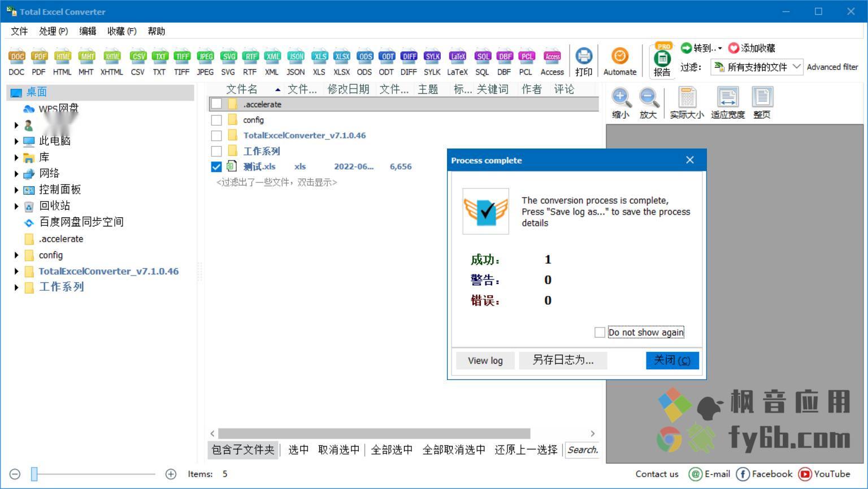The height and width of the screenshot is (489, 868).
Task: Choose HTML output format
Action: pyautogui.click(x=62, y=62)
